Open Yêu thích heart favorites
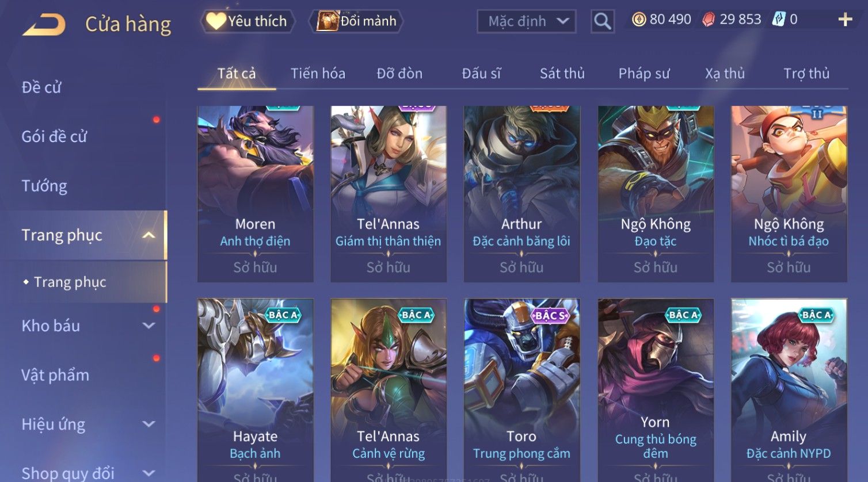This screenshot has width=868, height=482. pyautogui.click(x=248, y=21)
